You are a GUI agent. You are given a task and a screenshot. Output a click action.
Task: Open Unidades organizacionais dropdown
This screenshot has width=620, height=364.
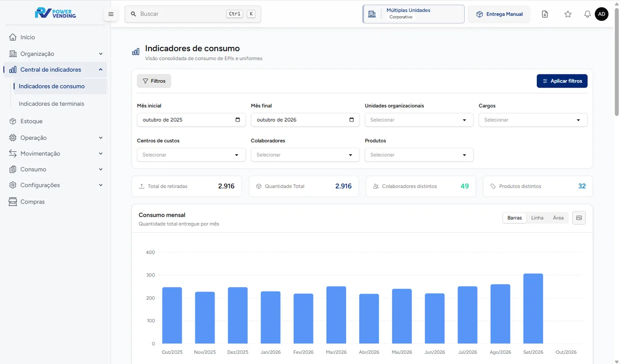point(419,120)
